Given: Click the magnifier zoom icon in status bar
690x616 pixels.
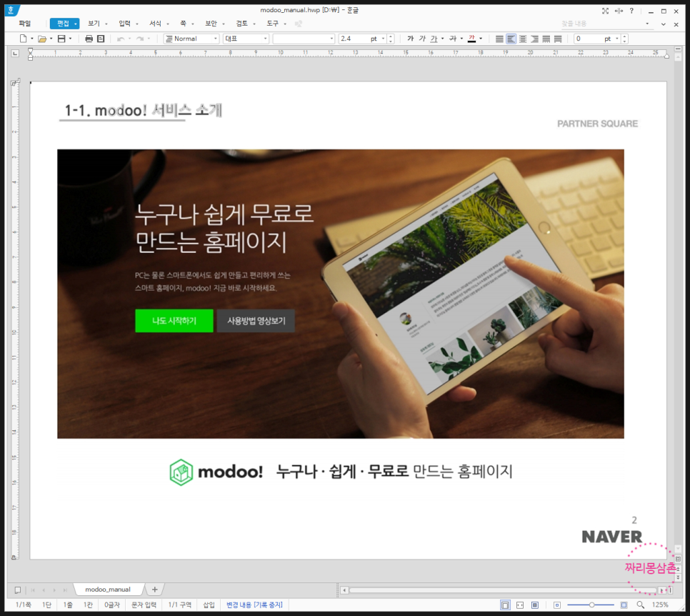Looking at the screenshot, I should pyautogui.click(x=640, y=605).
